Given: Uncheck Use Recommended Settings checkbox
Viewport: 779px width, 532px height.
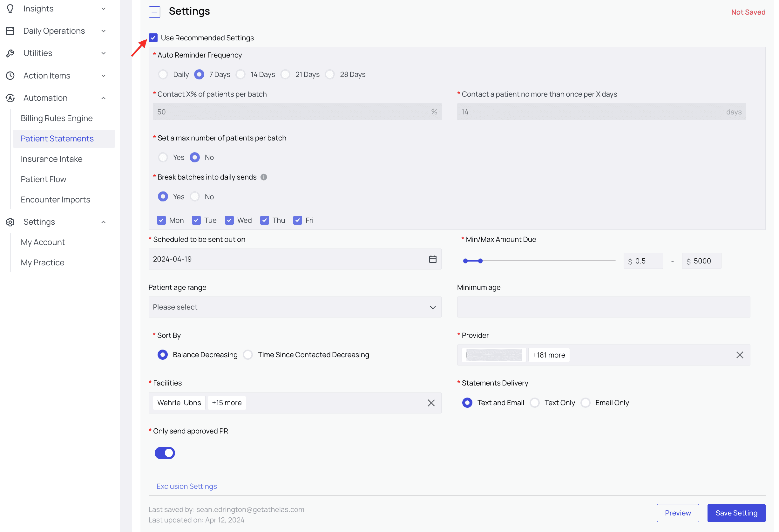Looking at the screenshot, I should tap(153, 38).
